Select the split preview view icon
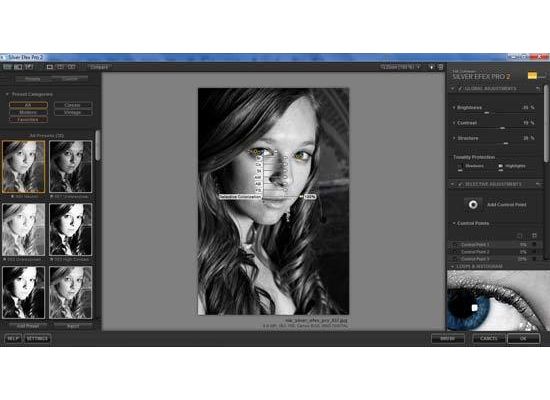 coord(61,67)
